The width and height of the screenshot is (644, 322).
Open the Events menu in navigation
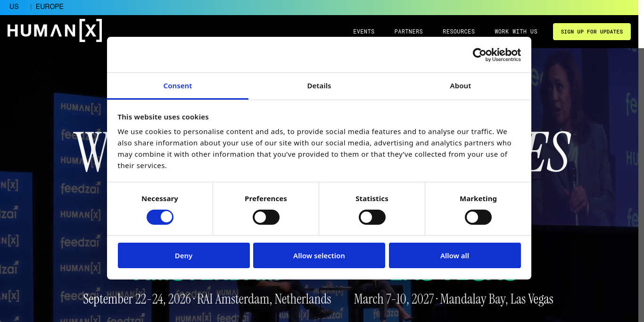[x=364, y=32]
